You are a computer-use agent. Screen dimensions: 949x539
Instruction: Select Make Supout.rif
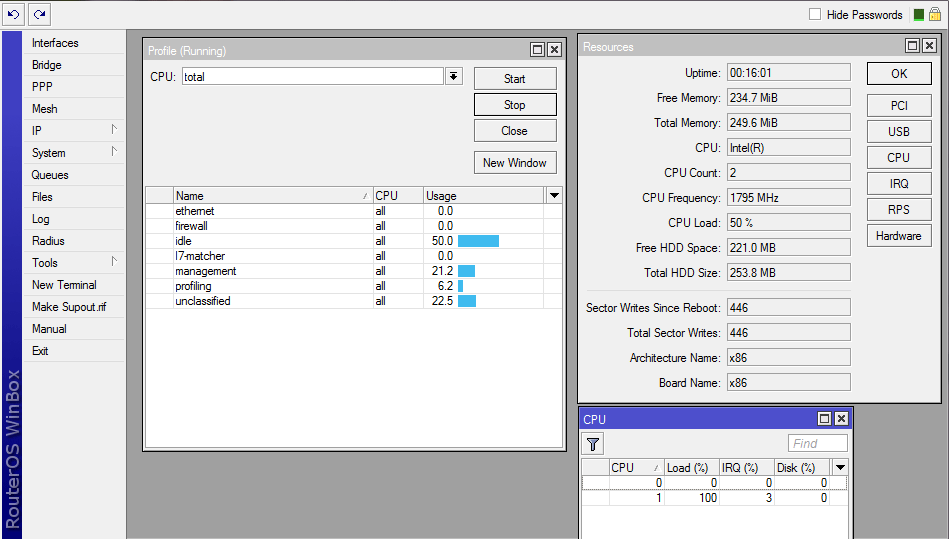coord(69,307)
